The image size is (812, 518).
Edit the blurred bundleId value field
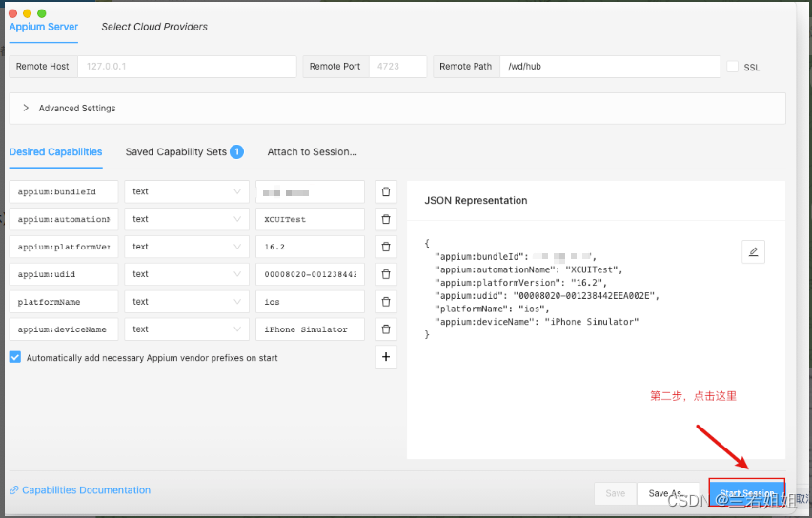click(310, 191)
